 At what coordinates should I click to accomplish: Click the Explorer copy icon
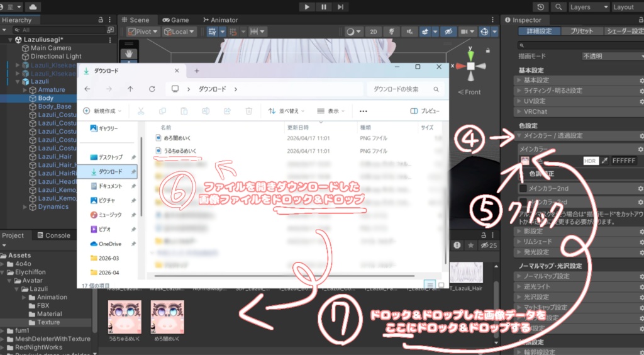click(162, 111)
